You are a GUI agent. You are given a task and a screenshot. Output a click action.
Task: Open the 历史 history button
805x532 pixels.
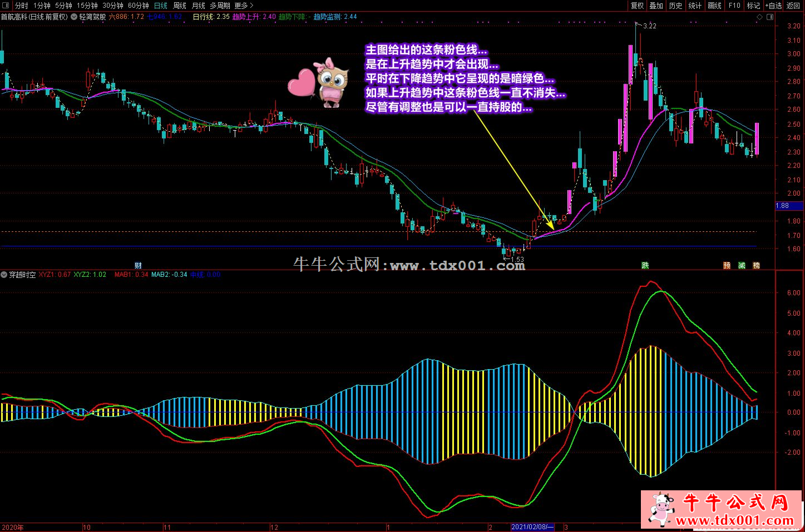click(675, 6)
